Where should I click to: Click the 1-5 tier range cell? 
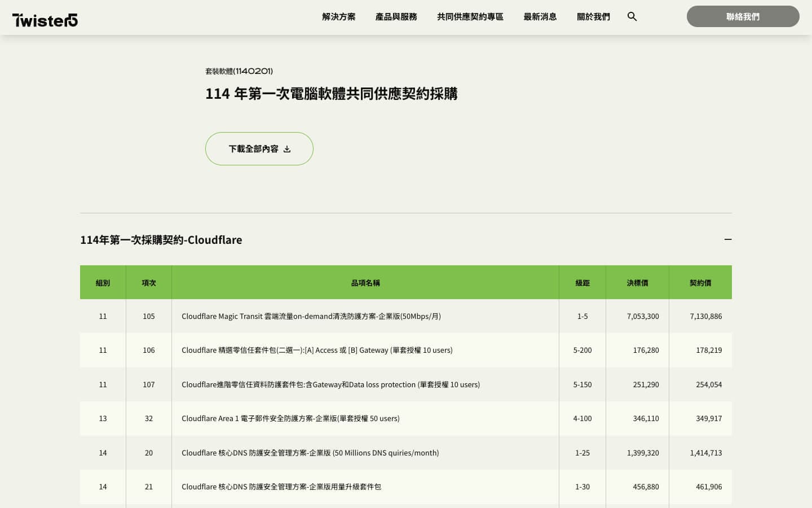pos(582,316)
